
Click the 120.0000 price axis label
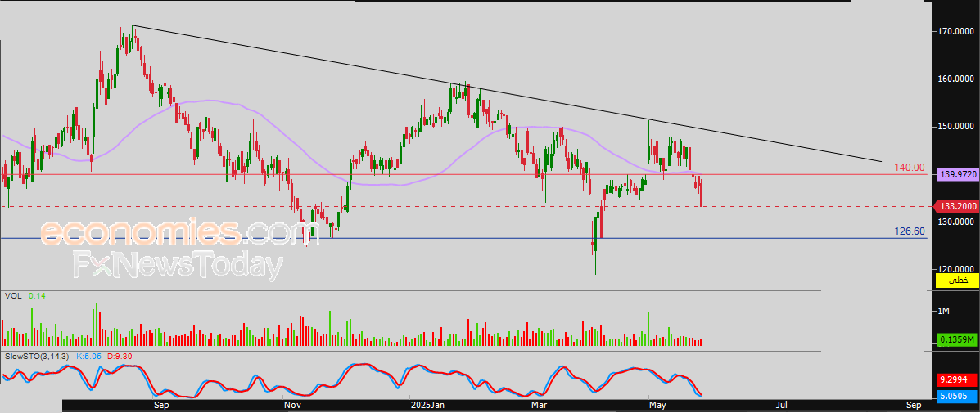[x=956, y=269]
